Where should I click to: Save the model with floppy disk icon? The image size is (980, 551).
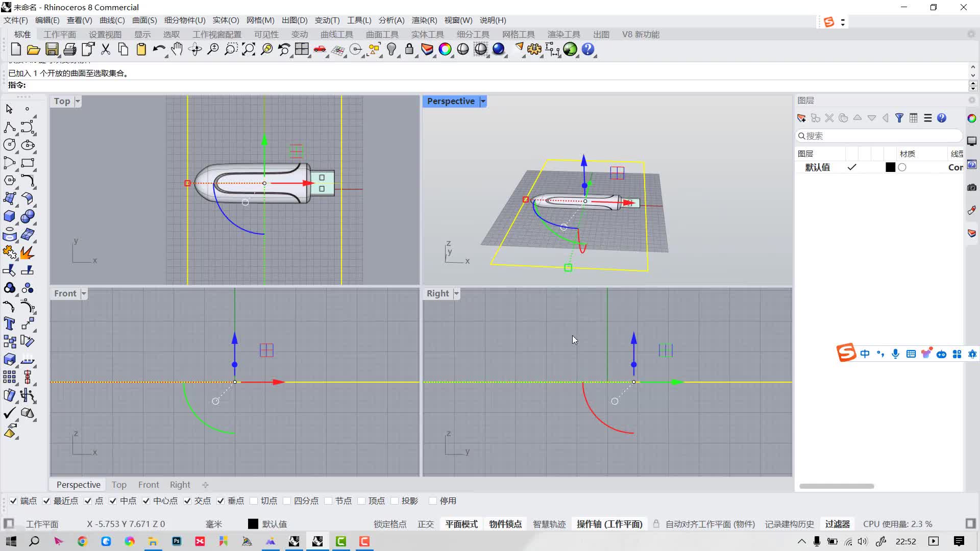[52, 49]
